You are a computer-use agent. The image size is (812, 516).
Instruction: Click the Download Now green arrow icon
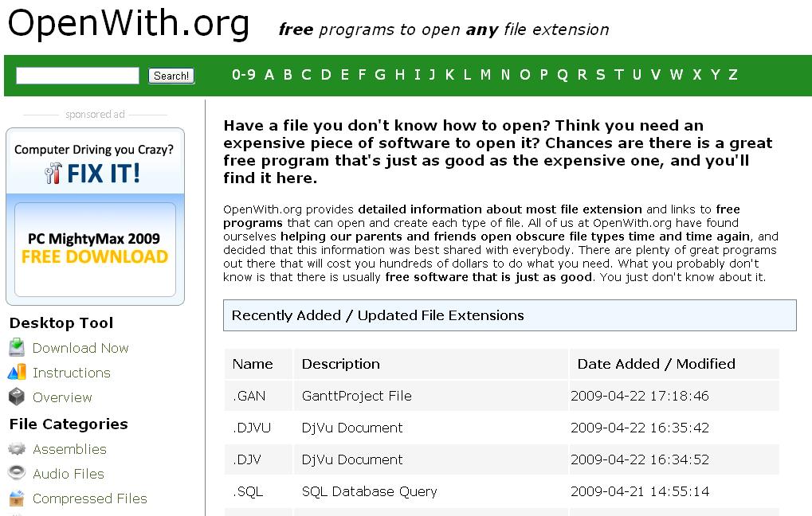coord(17,348)
